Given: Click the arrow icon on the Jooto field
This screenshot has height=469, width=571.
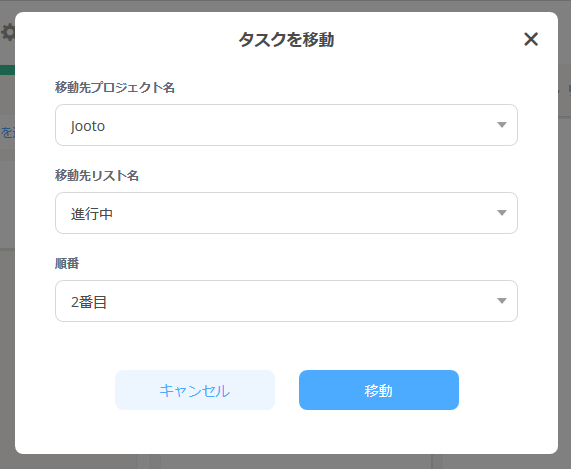Looking at the screenshot, I should pos(502,125).
